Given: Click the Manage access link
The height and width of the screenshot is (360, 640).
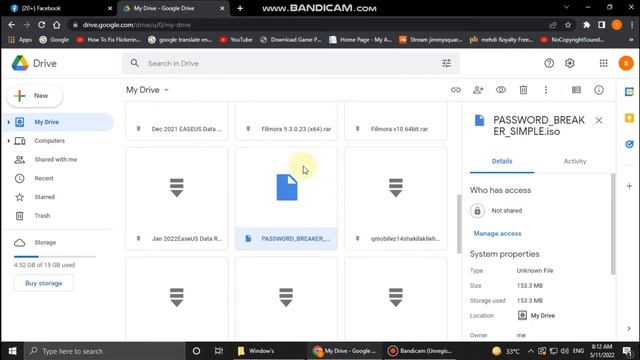Looking at the screenshot, I should click(497, 233).
